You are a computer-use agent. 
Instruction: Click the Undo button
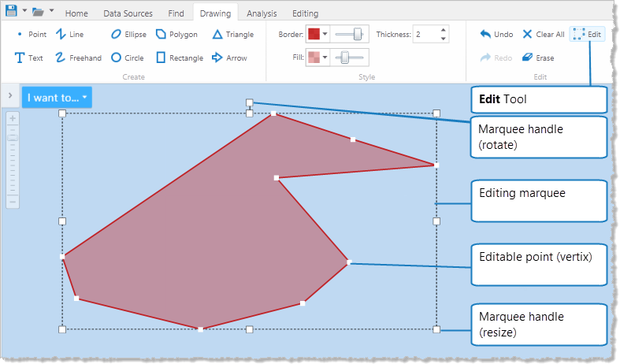496,35
